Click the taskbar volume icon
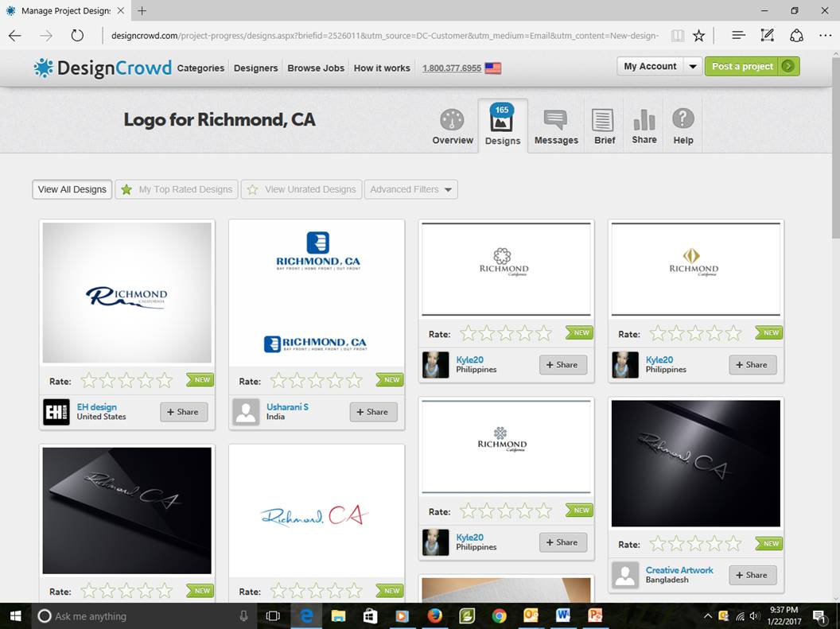This screenshot has width=840, height=629. coord(755,616)
